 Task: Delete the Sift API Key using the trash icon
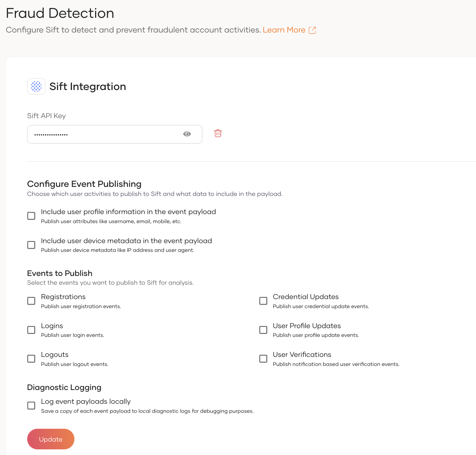[x=218, y=133]
